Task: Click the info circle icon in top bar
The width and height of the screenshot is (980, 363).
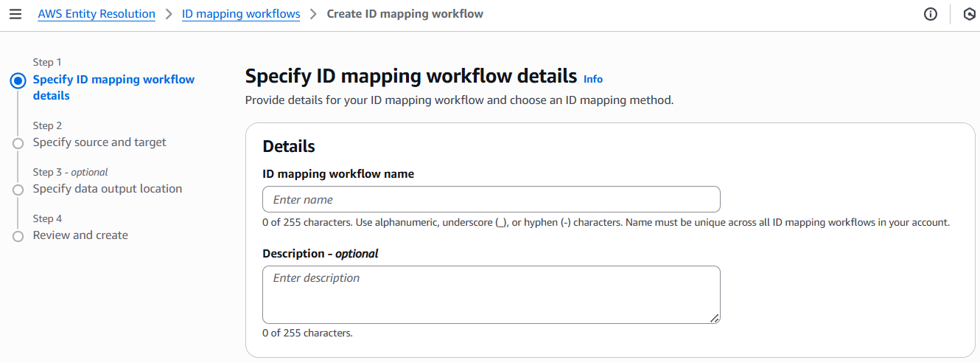Action: 931,14
